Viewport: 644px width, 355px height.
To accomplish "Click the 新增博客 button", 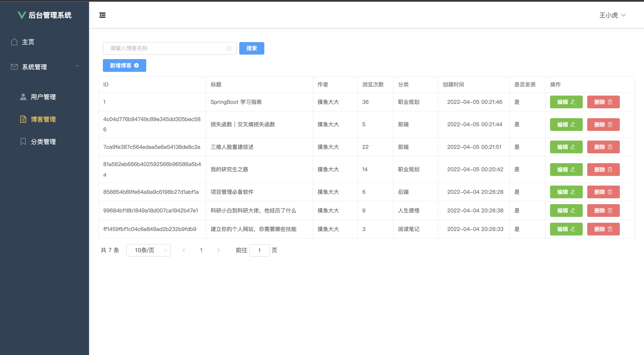I will click(124, 66).
